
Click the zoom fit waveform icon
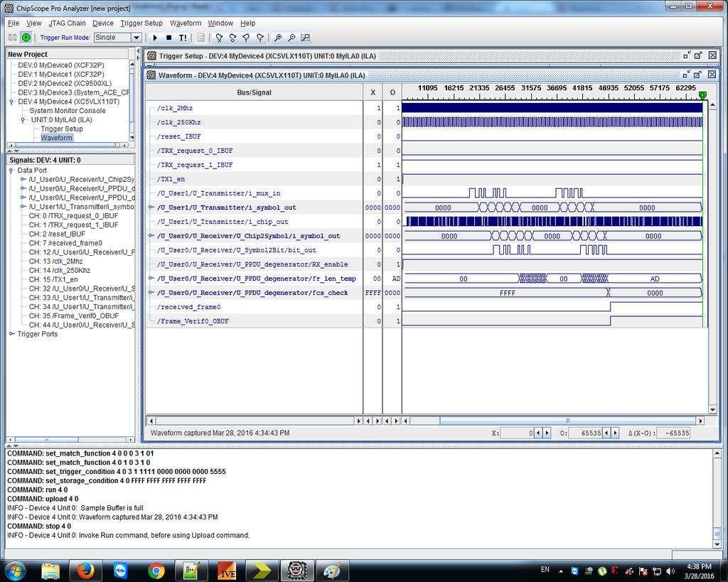click(305, 38)
